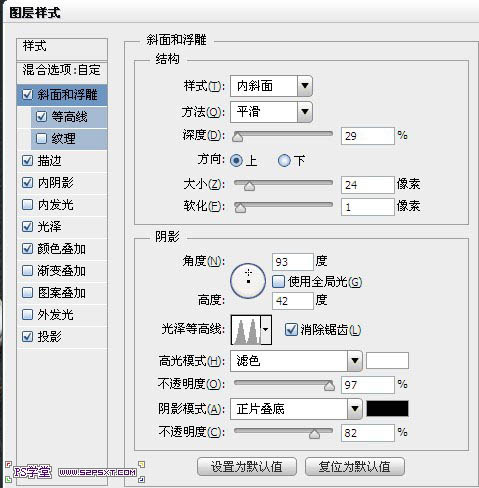This screenshot has height=488, width=479.
Task: Open the gloss contour picker arrow
Action: 266,330
